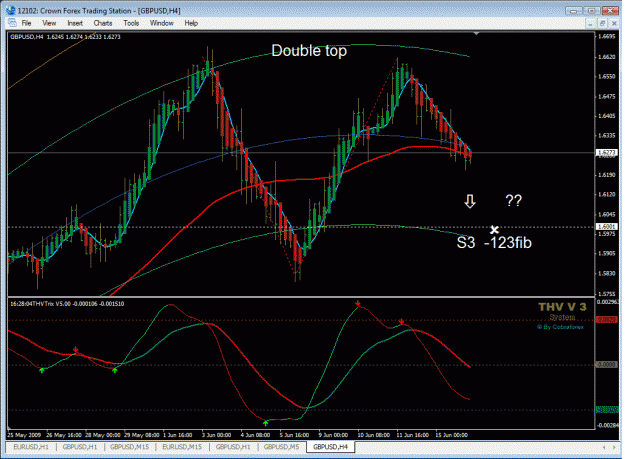The height and width of the screenshot is (459, 625).
Task: Switch to the GBPUSD,M15 chart tab
Action: [x=129, y=447]
